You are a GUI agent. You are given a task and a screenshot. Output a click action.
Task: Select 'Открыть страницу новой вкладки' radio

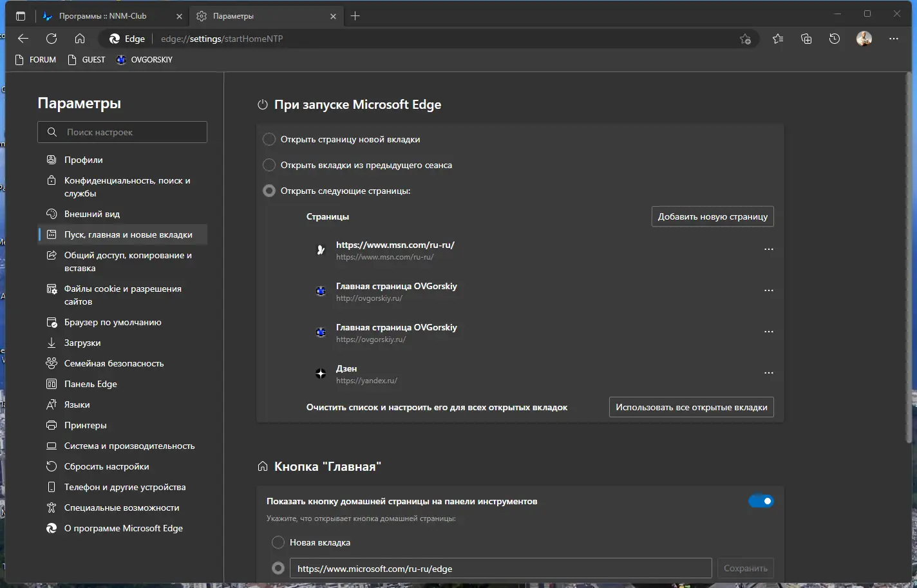point(269,139)
